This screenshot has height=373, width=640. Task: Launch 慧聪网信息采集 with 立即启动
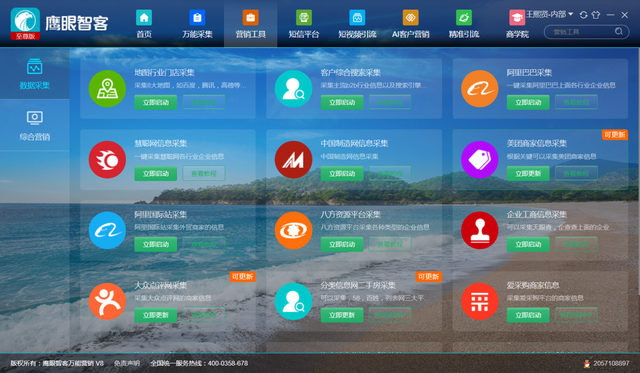click(156, 173)
